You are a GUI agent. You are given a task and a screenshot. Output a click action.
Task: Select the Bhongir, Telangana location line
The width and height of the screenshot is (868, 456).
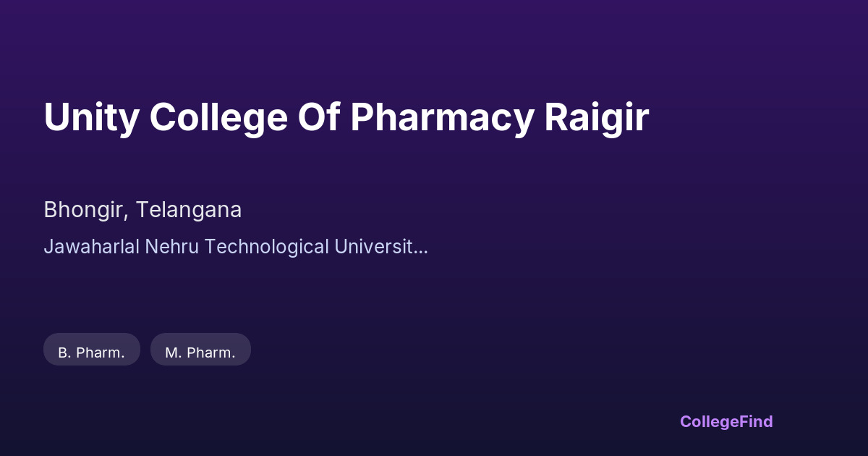142,210
